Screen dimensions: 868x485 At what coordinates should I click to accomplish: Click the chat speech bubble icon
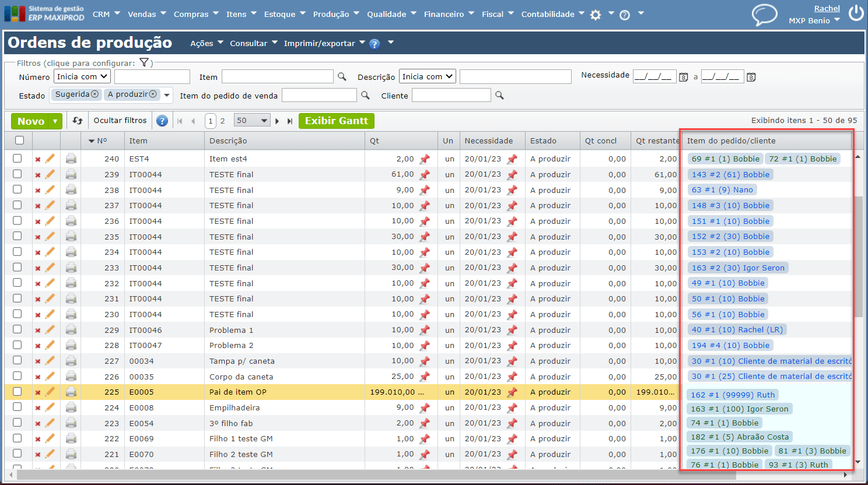[764, 15]
